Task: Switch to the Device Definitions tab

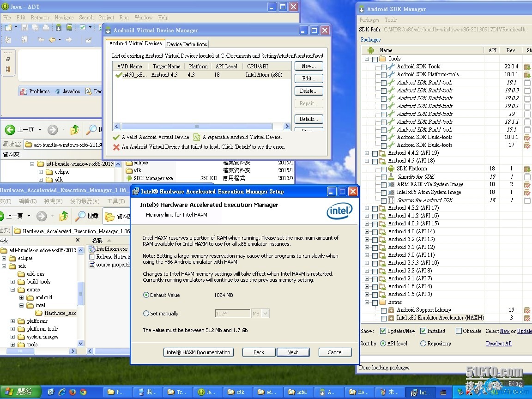Action: pos(187,44)
